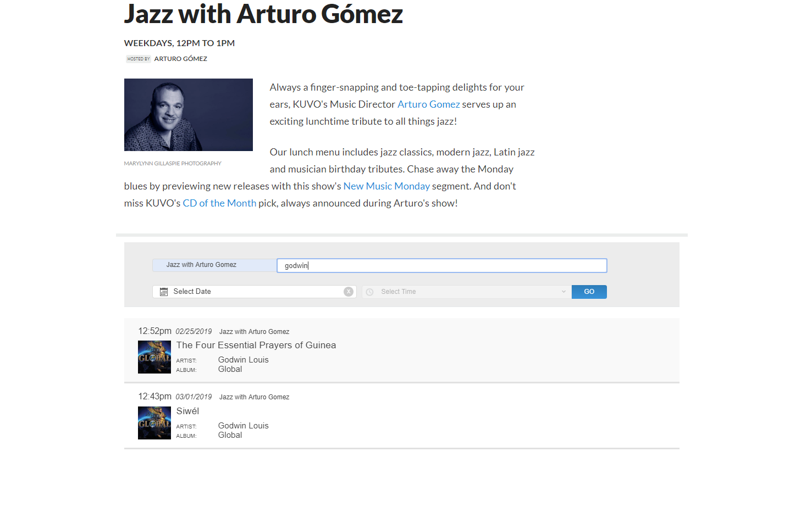
Task: Click the calendar icon beside Select Date
Action: click(164, 292)
